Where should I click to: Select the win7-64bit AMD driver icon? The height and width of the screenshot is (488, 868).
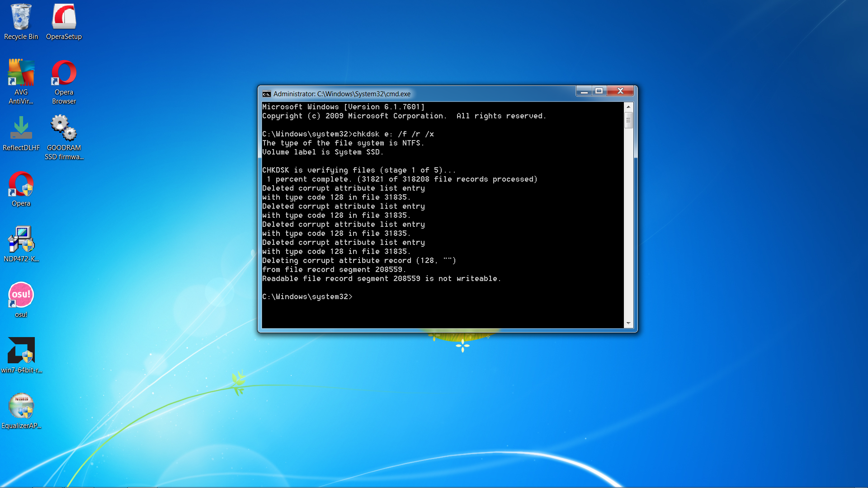tap(21, 356)
